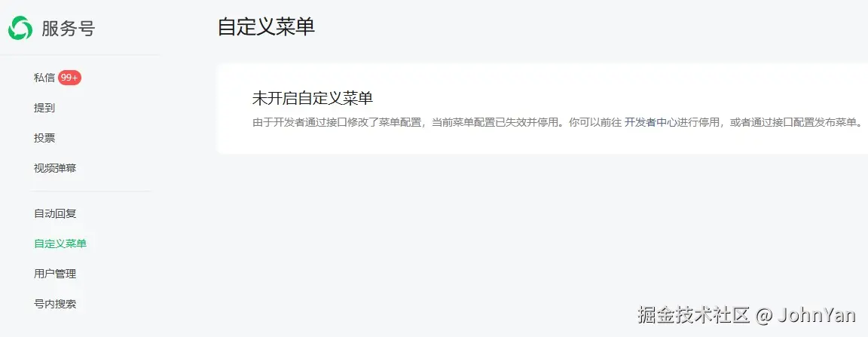Click the 掘金技术社区 watermark text
The width and height of the screenshot is (868, 337).
(694, 315)
